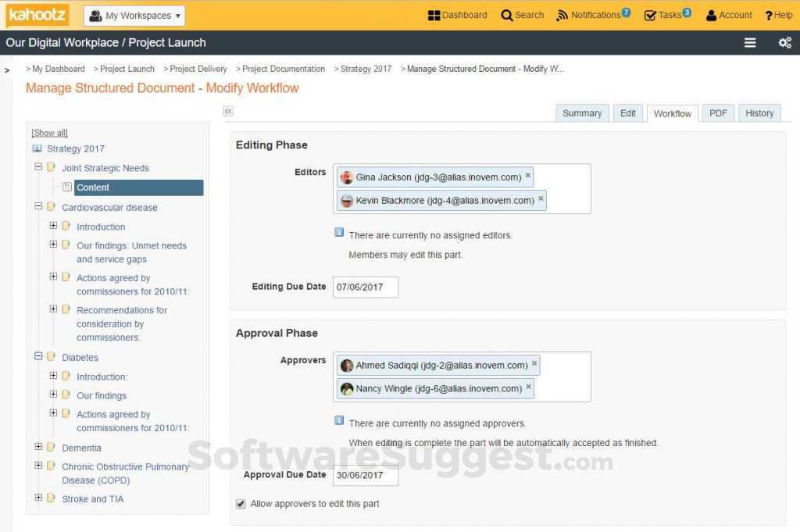Open the Account menu
Viewport: 800px width, 532px height.
coord(729,16)
